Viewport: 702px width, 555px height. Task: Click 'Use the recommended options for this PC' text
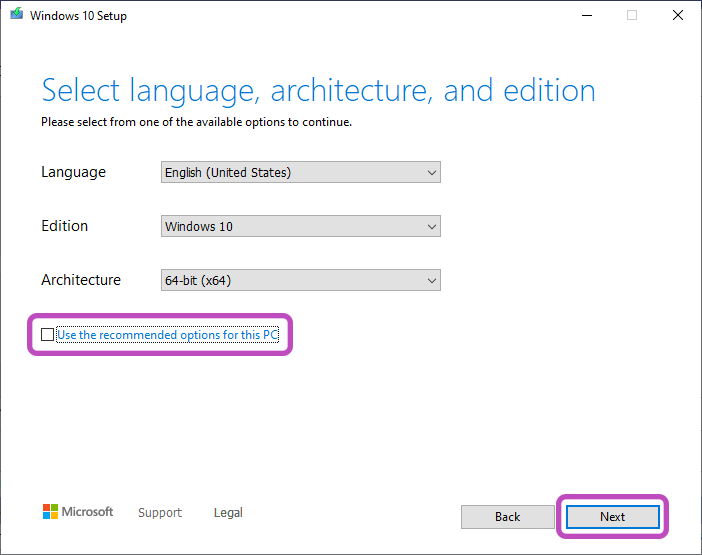(x=167, y=335)
